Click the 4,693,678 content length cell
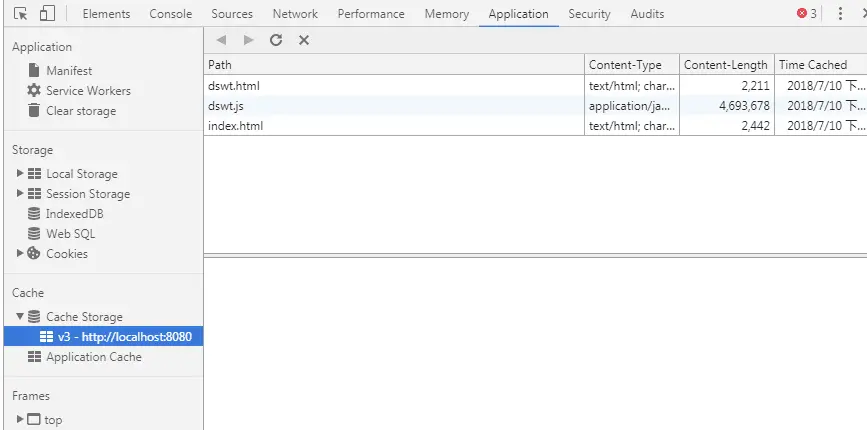The width and height of the screenshot is (867, 430). pos(727,106)
